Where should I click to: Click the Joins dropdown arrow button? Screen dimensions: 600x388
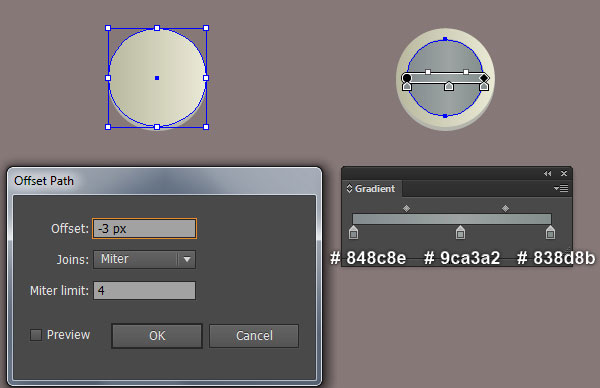pos(187,259)
